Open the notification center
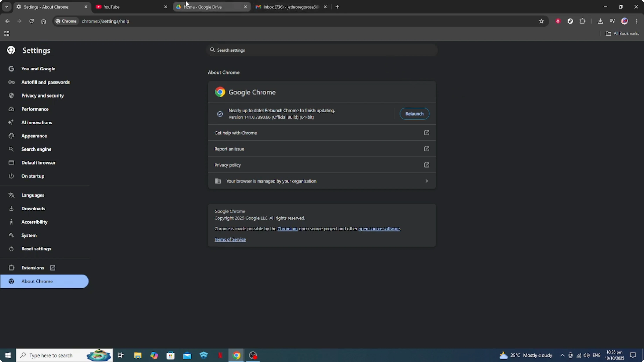The image size is (644, 362). 633,355
